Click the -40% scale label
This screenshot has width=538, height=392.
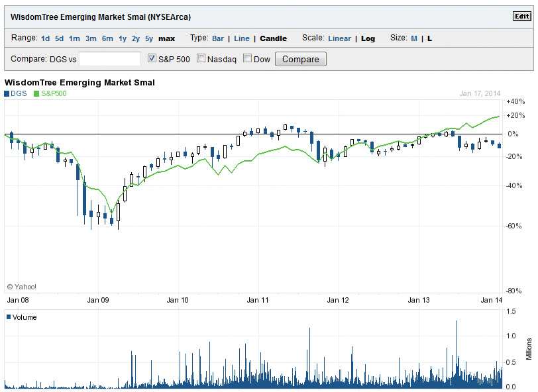click(514, 185)
